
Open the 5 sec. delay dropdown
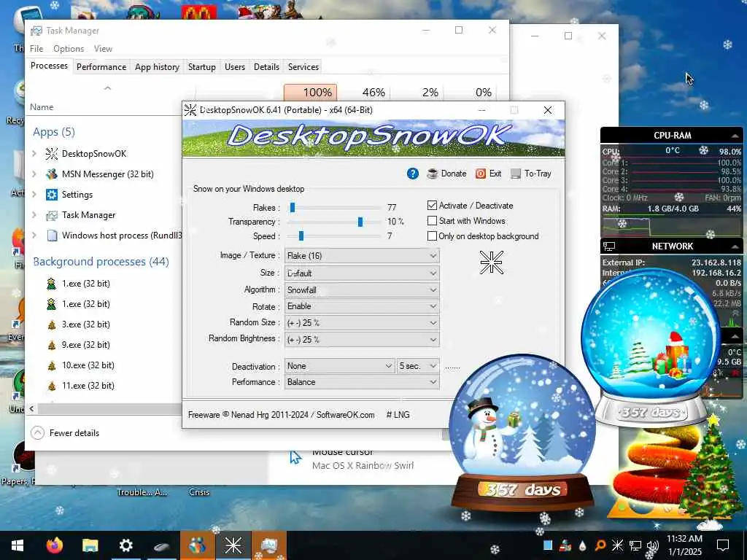click(x=418, y=366)
